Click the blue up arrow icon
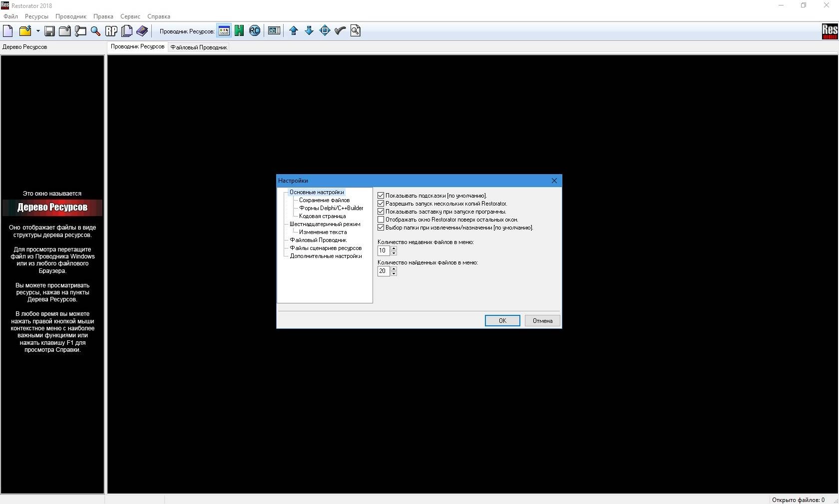The image size is (839, 504). [294, 31]
